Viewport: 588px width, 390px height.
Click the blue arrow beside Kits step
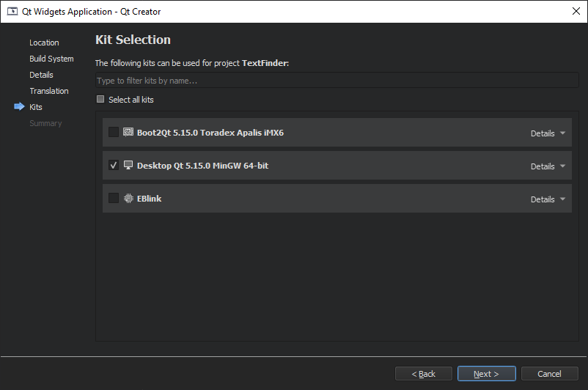(x=19, y=107)
